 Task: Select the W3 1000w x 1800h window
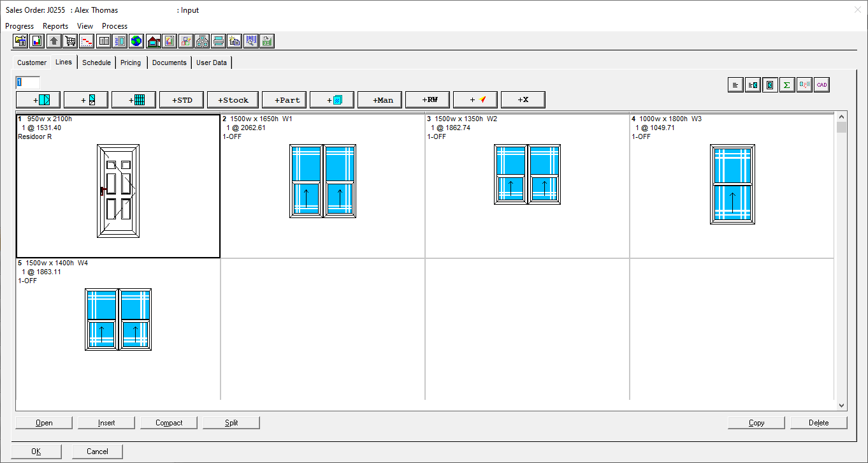(732, 185)
